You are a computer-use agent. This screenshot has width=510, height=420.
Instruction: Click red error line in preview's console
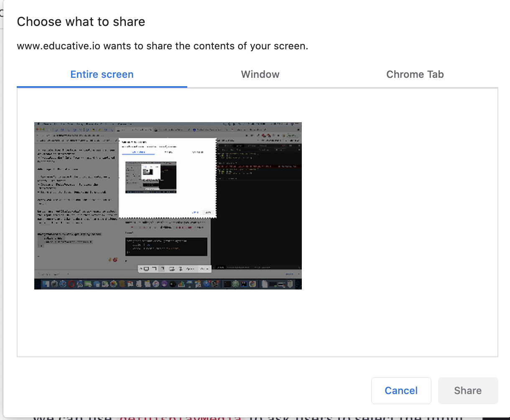tap(258, 166)
